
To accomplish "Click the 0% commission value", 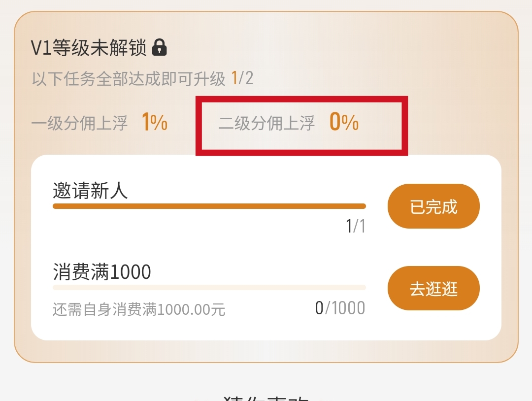I will pos(344,122).
